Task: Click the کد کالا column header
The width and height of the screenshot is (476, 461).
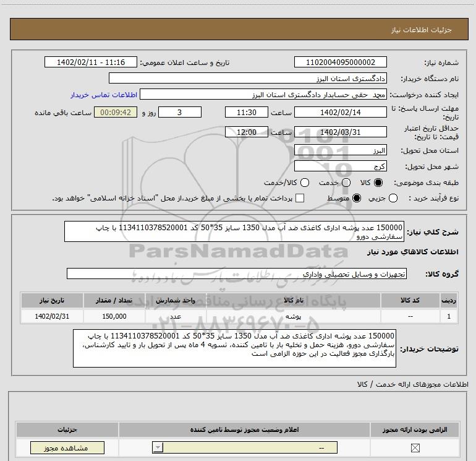Action: pyautogui.click(x=410, y=300)
